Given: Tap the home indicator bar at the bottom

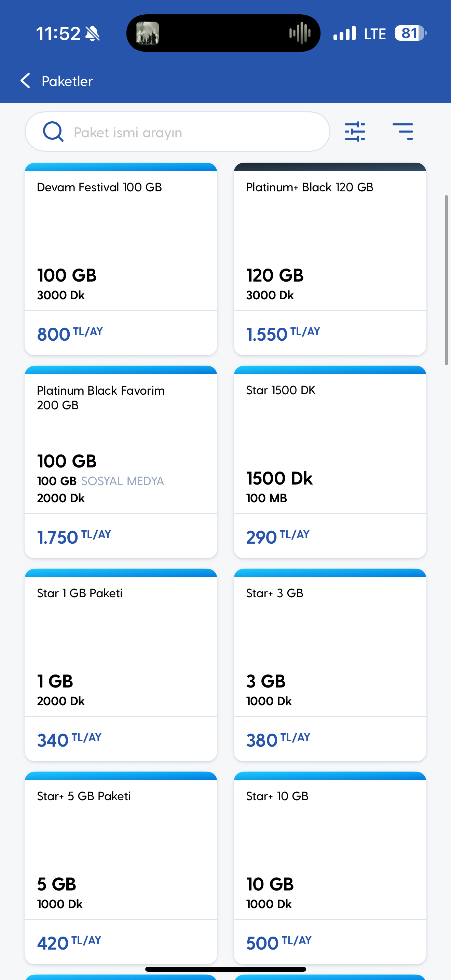Looking at the screenshot, I should 225,969.
